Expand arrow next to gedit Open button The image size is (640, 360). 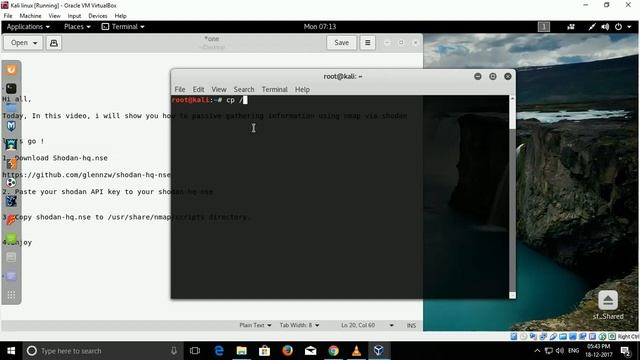pyautogui.click(x=35, y=43)
